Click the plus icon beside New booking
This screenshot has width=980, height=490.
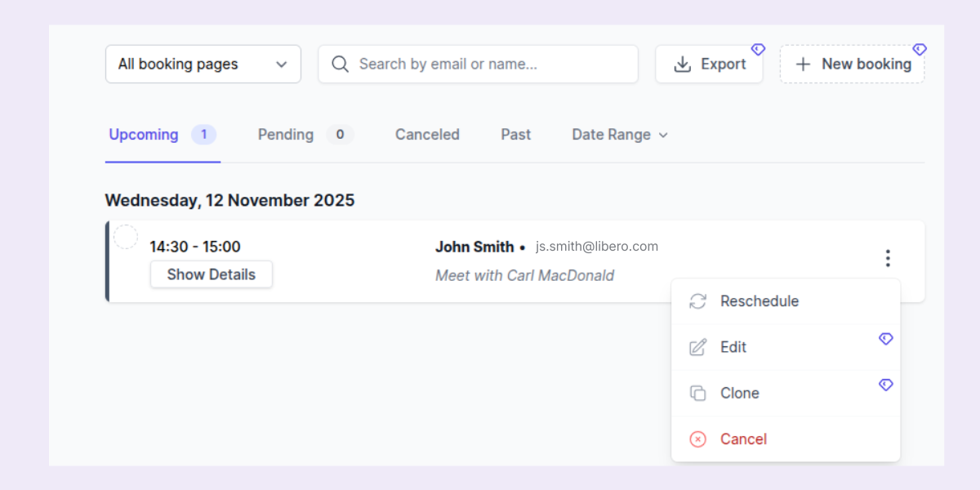804,64
